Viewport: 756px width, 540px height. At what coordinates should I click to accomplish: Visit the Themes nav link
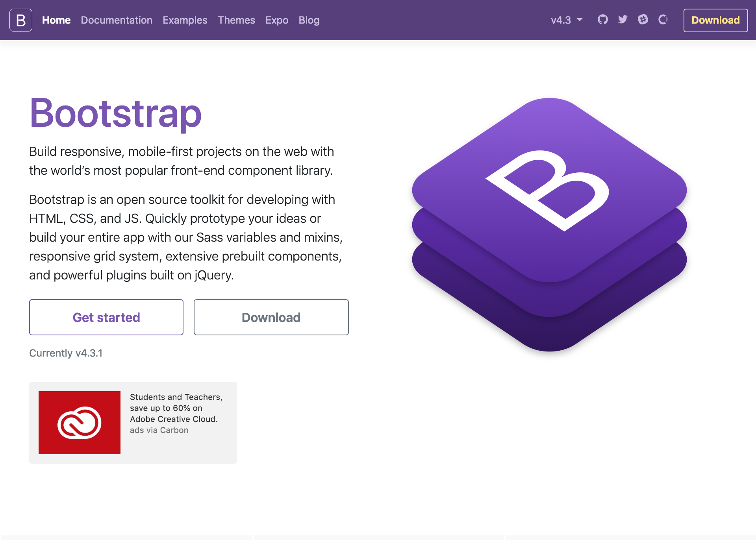pos(236,20)
